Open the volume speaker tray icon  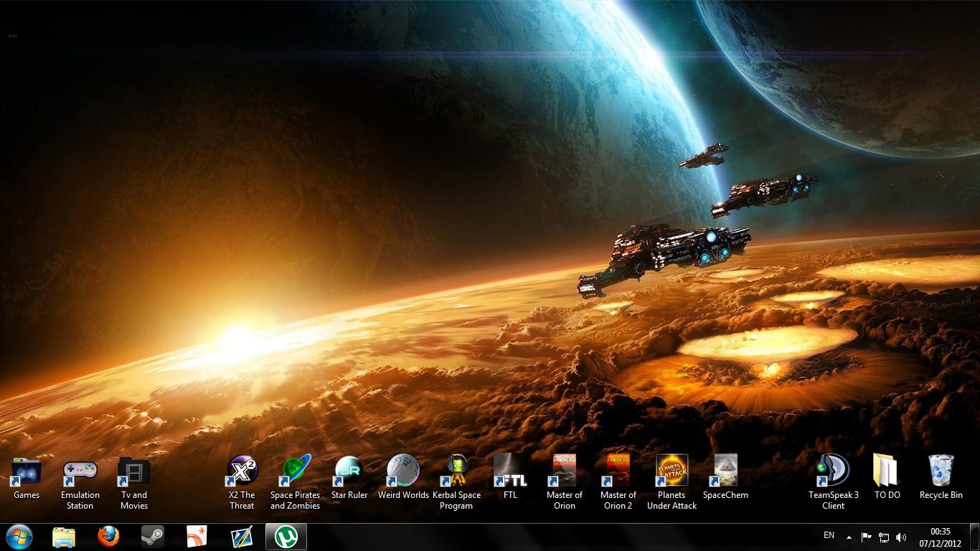901,537
